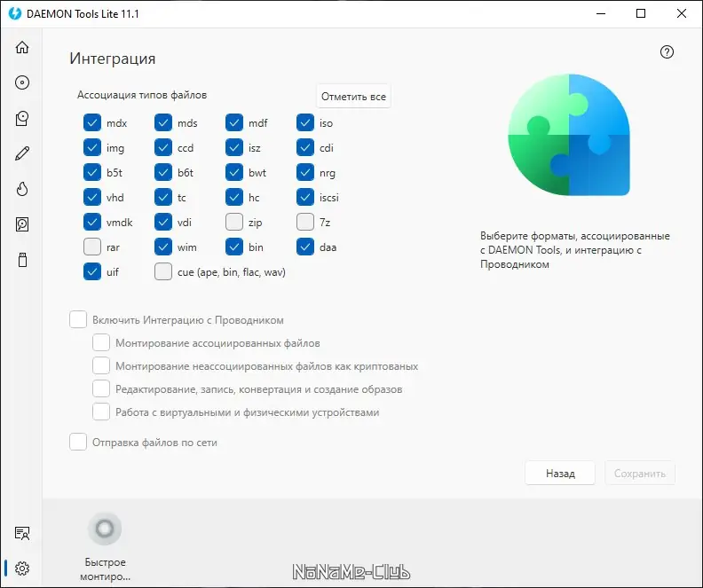This screenshot has height=588, width=703.
Task: Open the virtual drives icon in sidebar
Action: [x=22, y=118]
